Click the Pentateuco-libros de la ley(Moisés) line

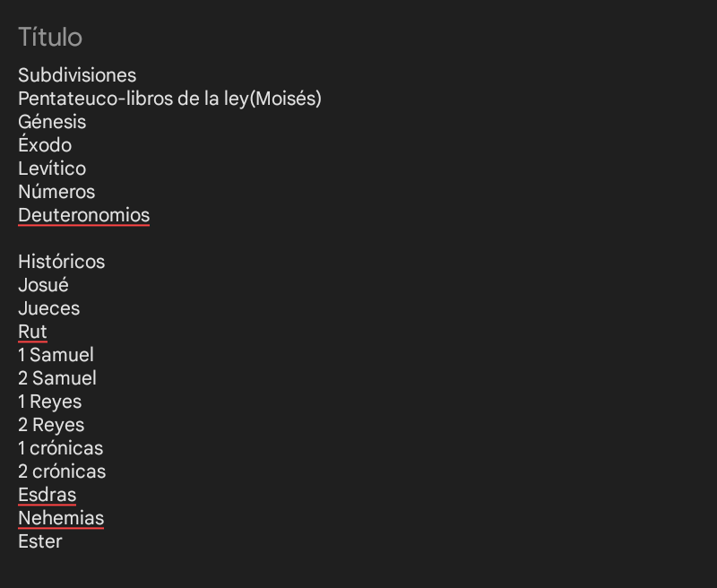(x=169, y=99)
